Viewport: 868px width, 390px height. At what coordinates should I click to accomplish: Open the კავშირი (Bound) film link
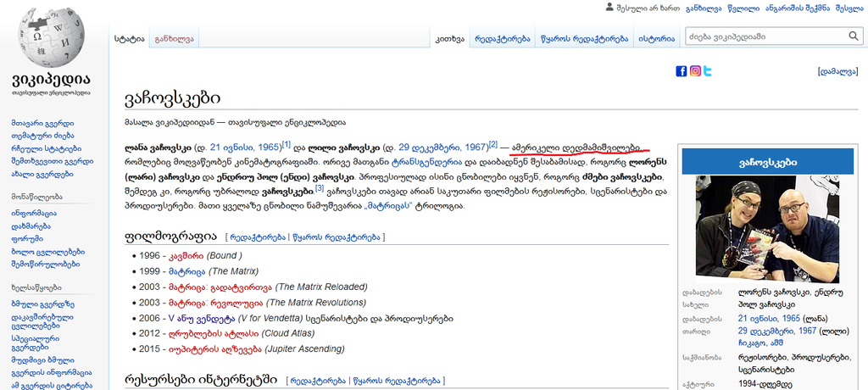(x=186, y=256)
